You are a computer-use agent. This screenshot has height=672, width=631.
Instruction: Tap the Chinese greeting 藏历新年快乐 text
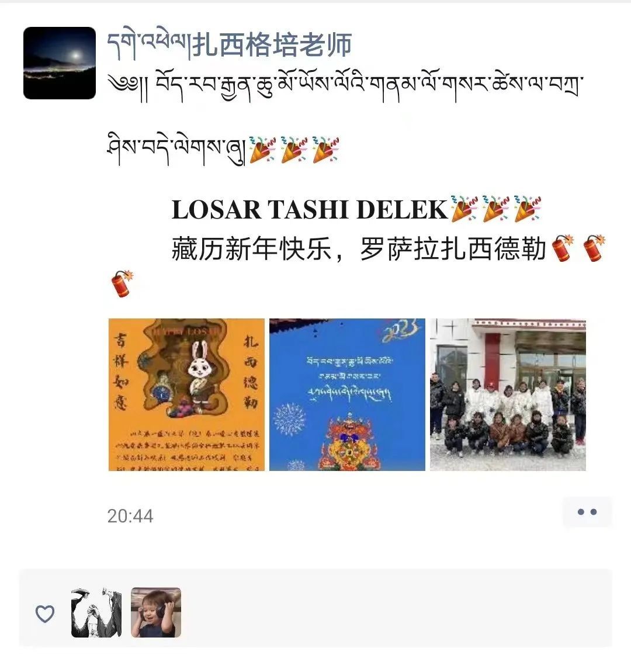coord(252,248)
